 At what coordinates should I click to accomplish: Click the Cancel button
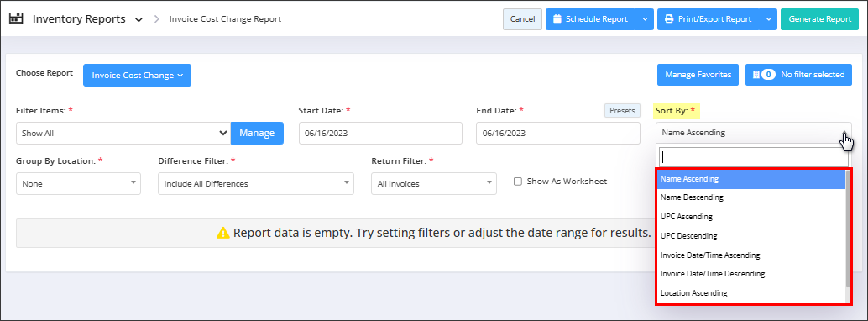pos(522,18)
